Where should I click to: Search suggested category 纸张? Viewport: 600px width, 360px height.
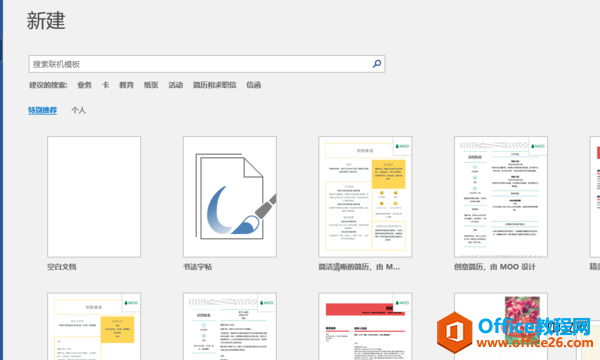151,85
